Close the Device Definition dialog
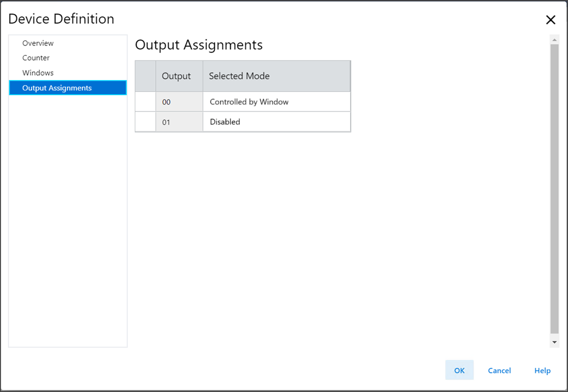568x392 pixels. pyautogui.click(x=551, y=20)
